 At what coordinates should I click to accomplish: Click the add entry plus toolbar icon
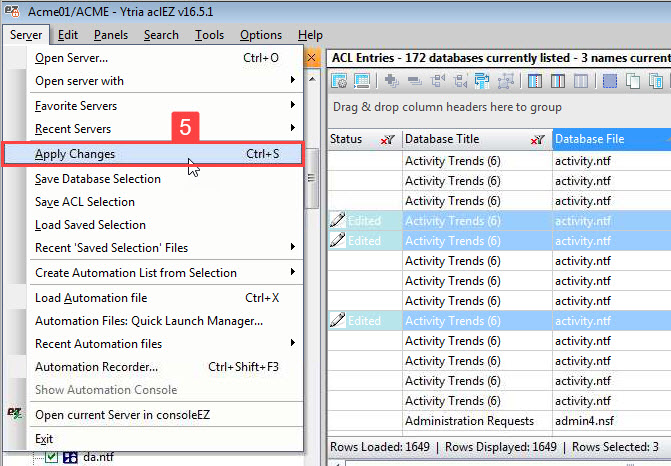tap(390, 81)
